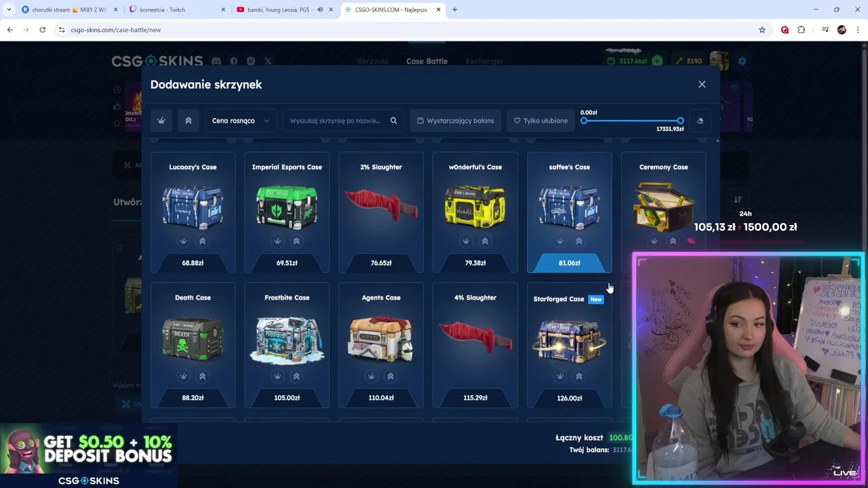This screenshot has width=868, height=488.
Task: Click the 81.06zł price on saffee's Case
Action: (x=570, y=263)
